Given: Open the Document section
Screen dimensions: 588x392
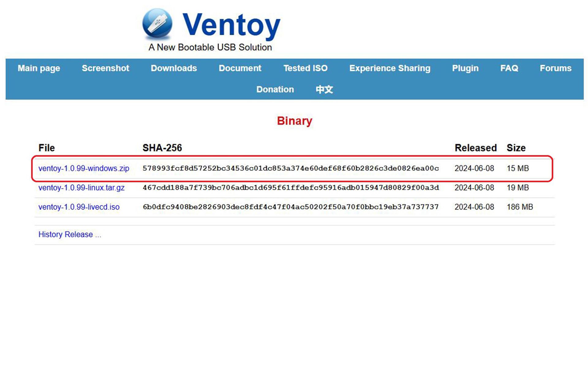Looking at the screenshot, I should pos(240,68).
